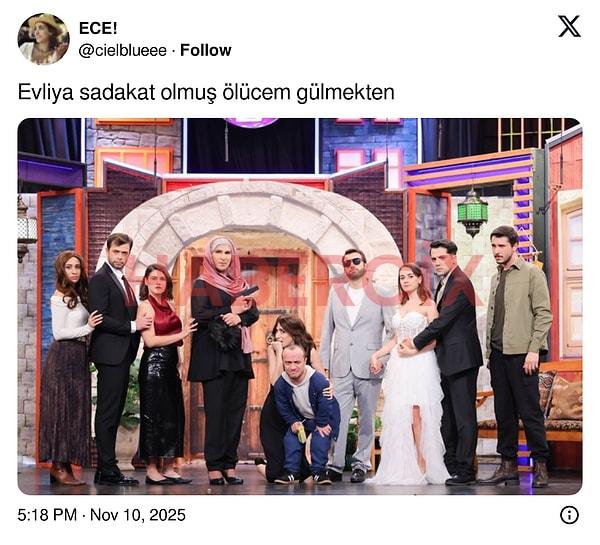Open the 5:18 PM timestamp link
Viewport: 600px width, 545px height.
click(x=47, y=515)
